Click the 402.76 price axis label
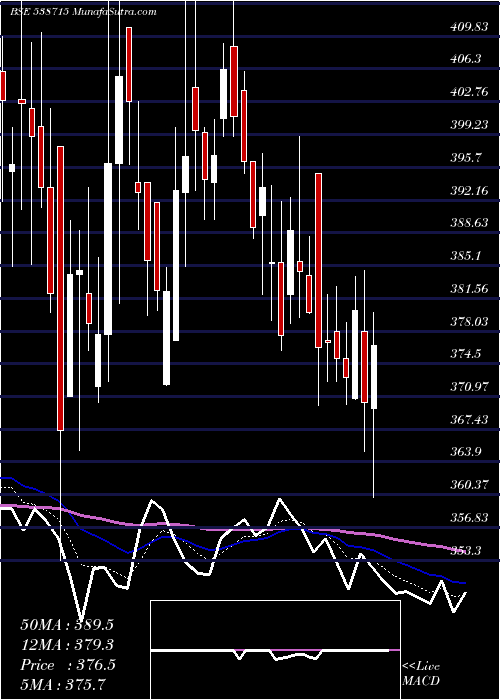Screen dimensions: 500x700 pyautogui.click(x=469, y=92)
